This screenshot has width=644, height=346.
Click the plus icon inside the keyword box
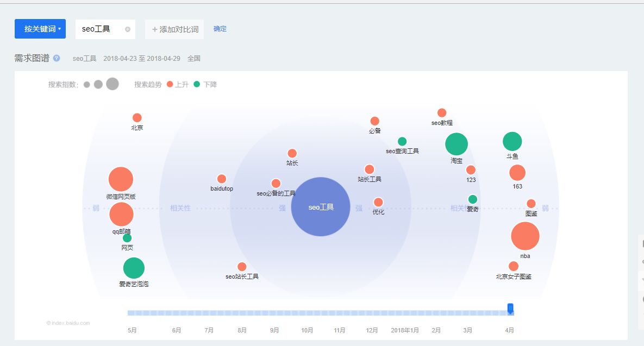pos(128,29)
